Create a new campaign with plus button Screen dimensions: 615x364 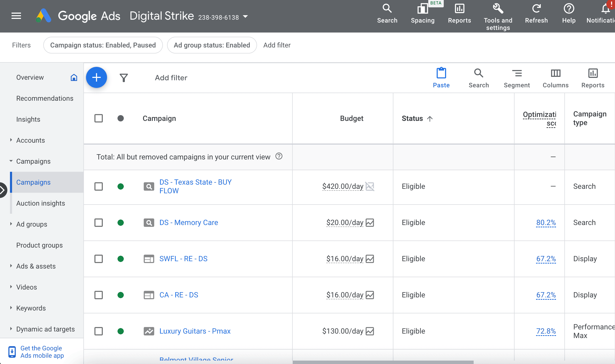pyautogui.click(x=97, y=78)
